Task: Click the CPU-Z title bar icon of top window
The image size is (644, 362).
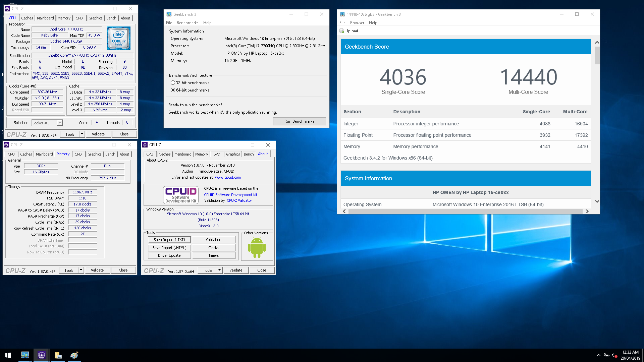Action: [x=7, y=9]
